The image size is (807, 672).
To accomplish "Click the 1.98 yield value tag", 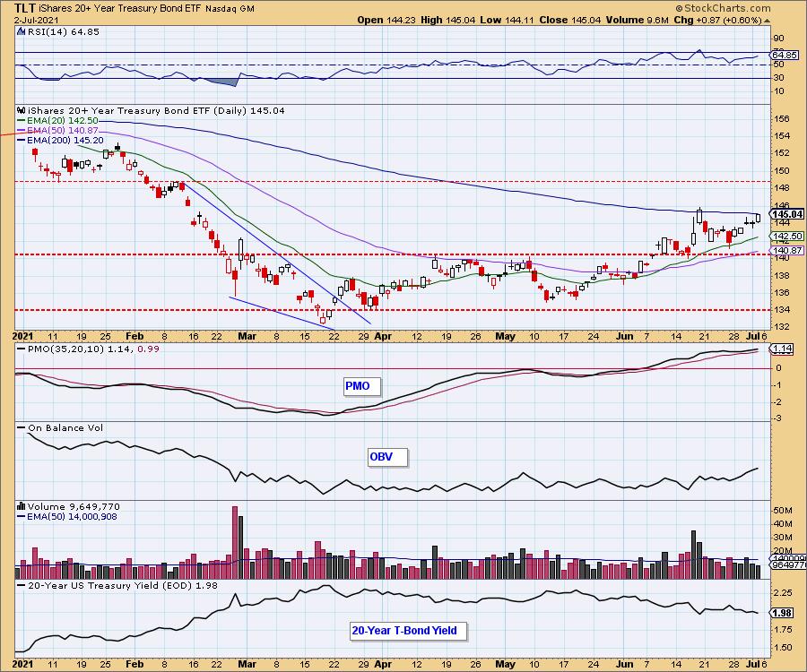I will [x=782, y=613].
